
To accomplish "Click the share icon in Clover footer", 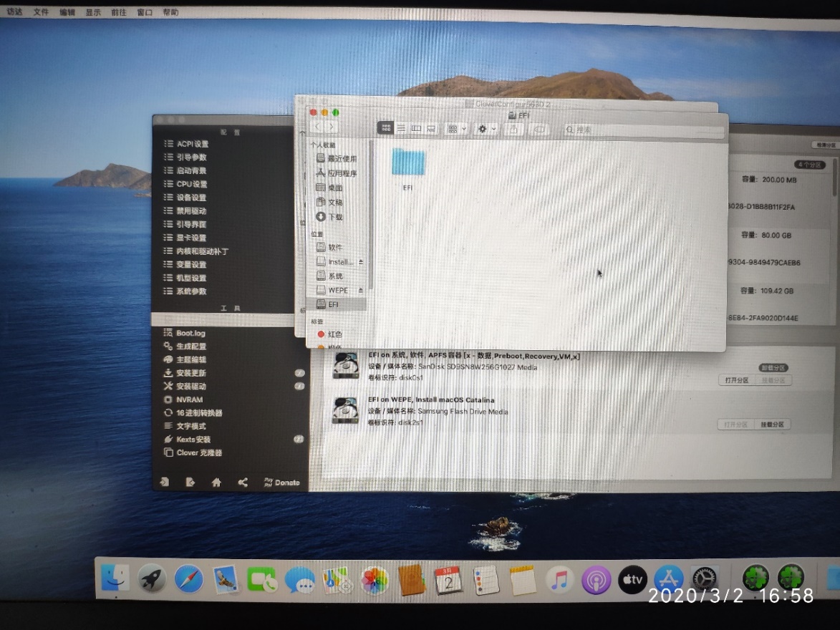I will (243, 482).
